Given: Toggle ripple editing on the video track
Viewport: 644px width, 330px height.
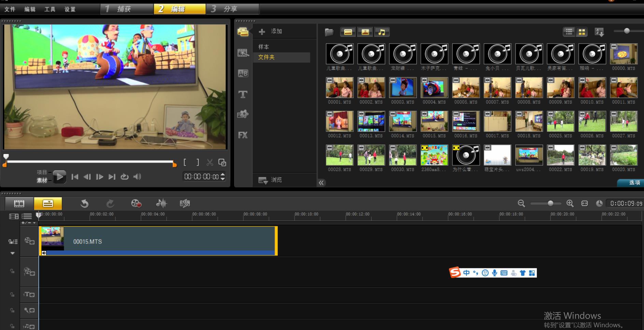Looking at the screenshot, I should 13,242.
